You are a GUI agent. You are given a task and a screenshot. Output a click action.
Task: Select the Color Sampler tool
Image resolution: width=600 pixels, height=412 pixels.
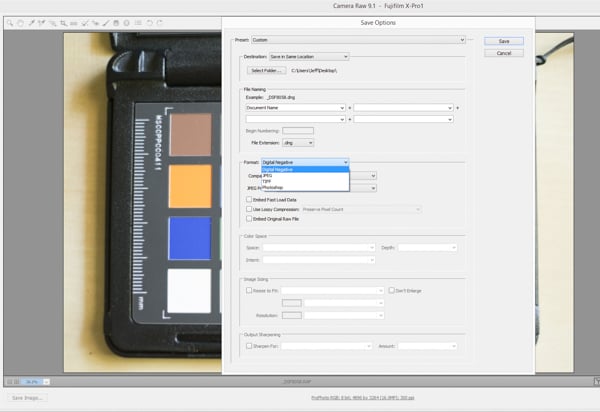tap(41, 23)
